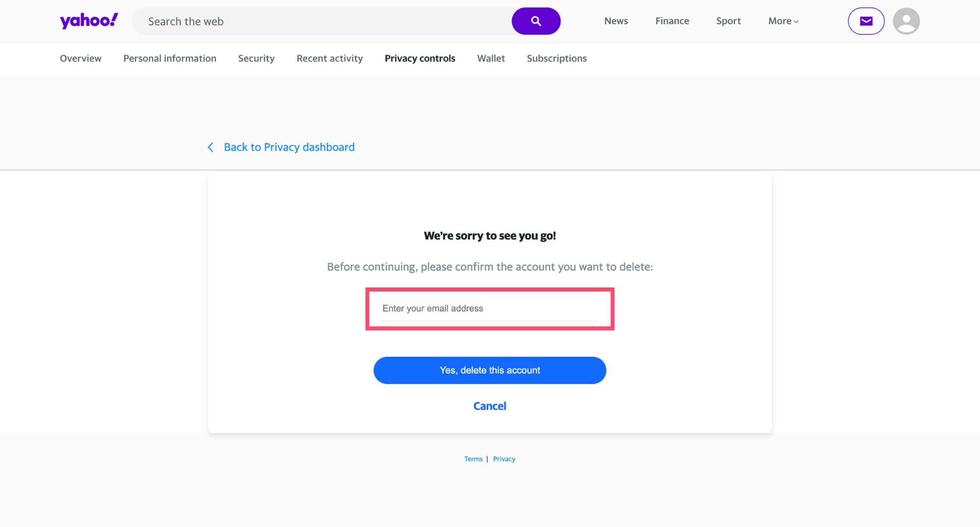The height and width of the screenshot is (527, 980).
Task: Open the Subscriptions section
Action: [x=556, y=58]
